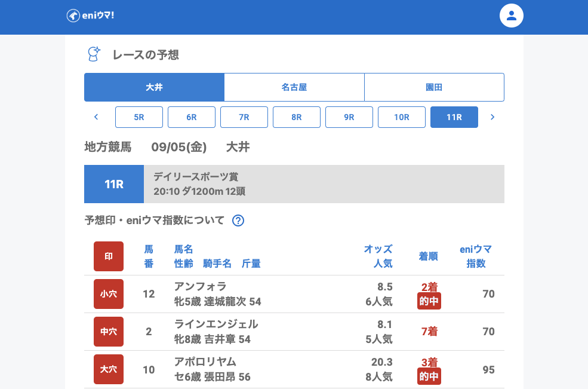This screenshot has width=588, height=389.
Task: Click the red 印 header badge
Action: tap(109, 256)
